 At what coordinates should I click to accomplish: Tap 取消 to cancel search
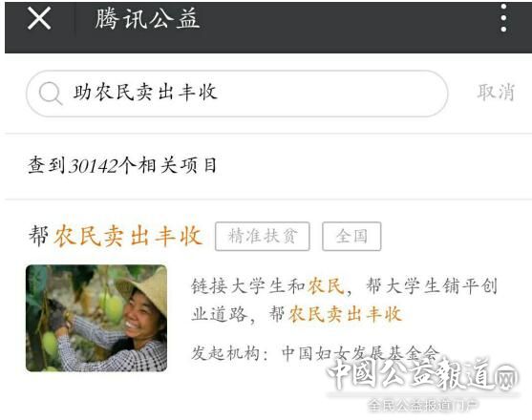496,93
